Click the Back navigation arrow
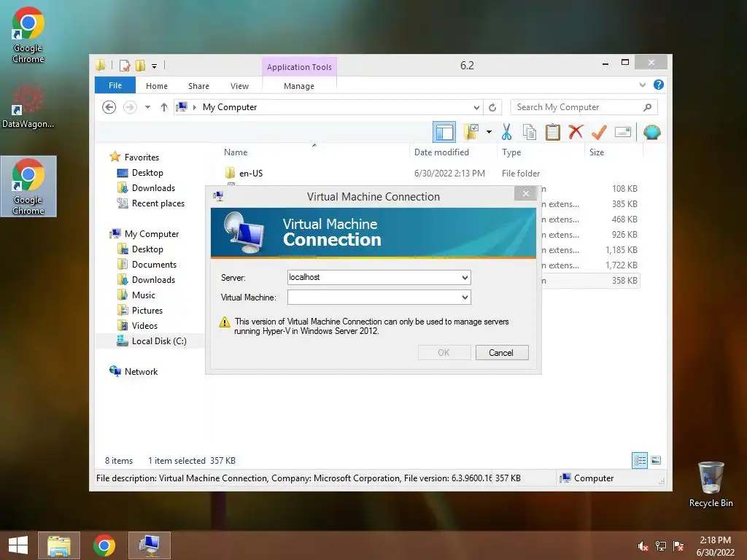The image size is (747, 560). pyautogui.click(x=109, y=107)
